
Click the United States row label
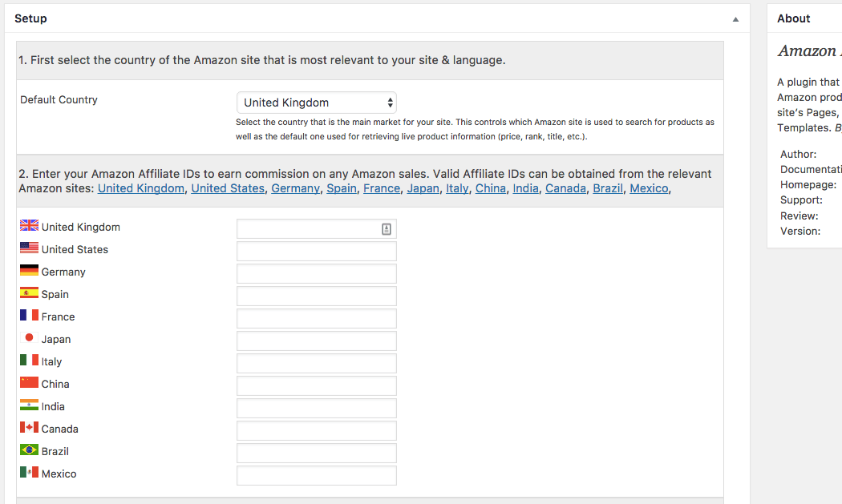click(x=75, y=249)
